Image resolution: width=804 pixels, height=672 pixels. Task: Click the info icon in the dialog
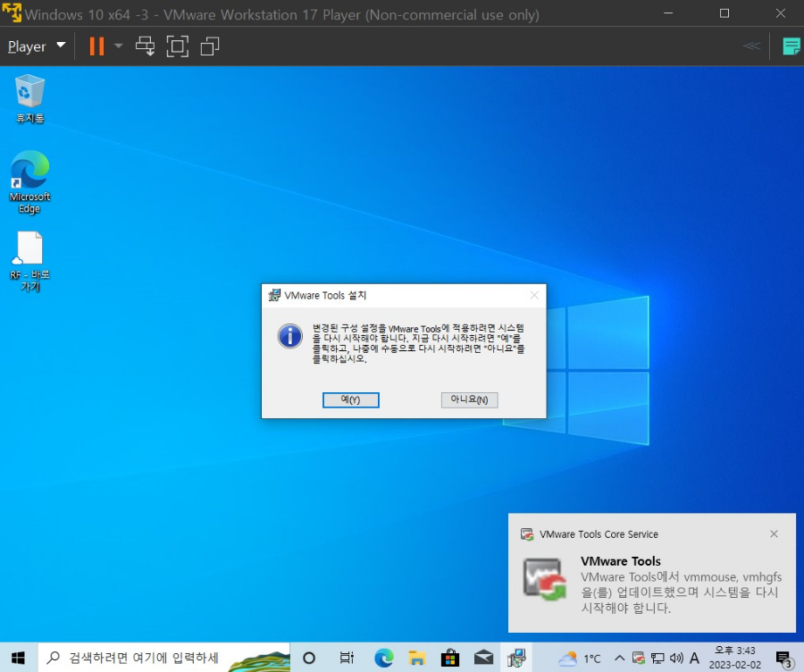pos(289,337)
